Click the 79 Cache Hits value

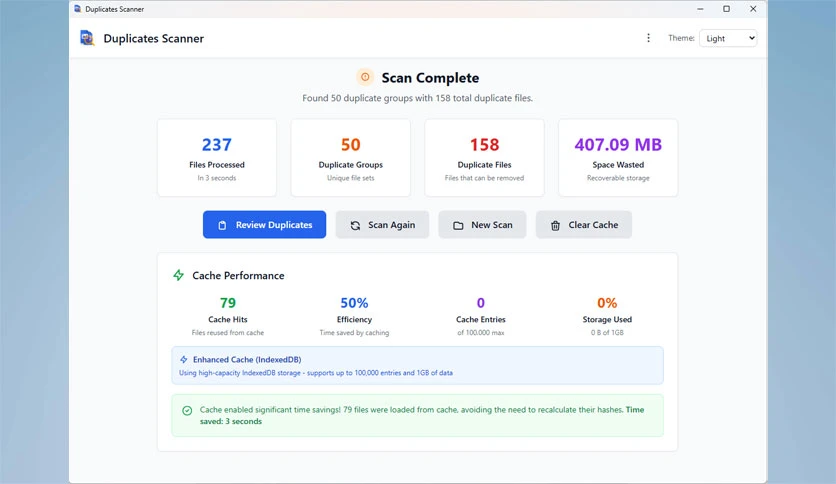(x=228, y=303)
